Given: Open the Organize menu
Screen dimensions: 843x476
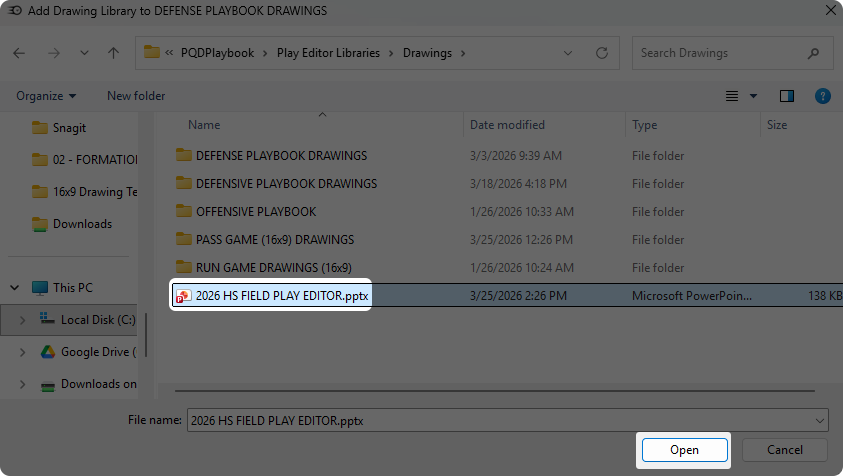Looking at the screenshot, I should coord(46,96).
